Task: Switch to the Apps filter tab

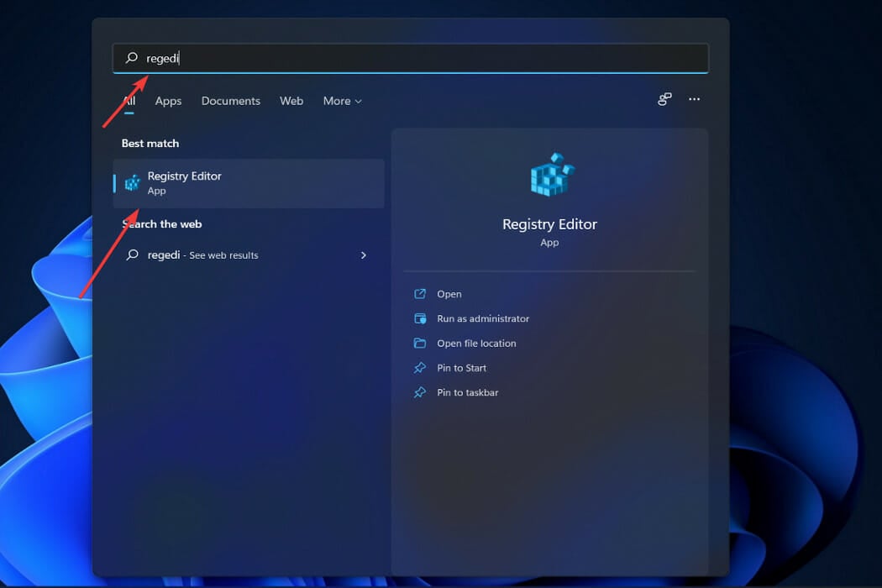Action: click(168, 101)
